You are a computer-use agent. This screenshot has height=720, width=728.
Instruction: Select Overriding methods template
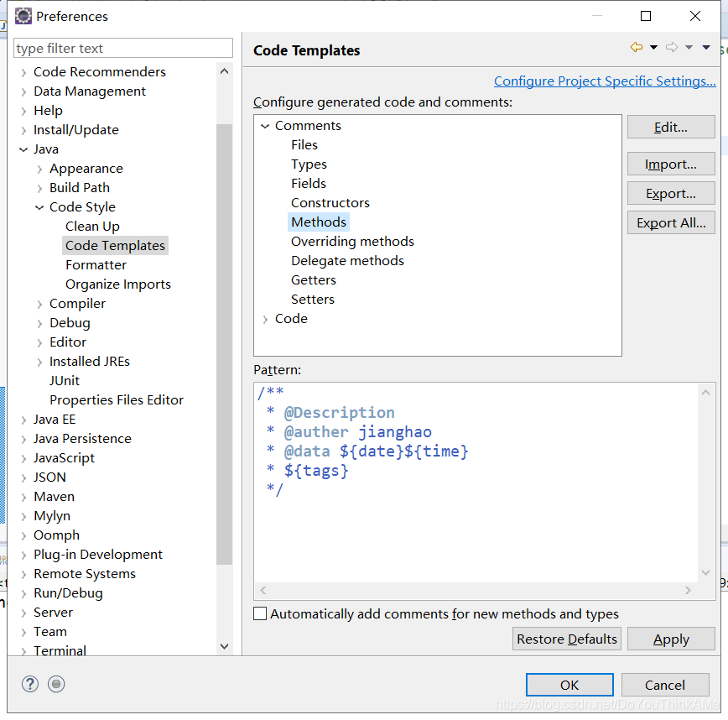point(352,241)
